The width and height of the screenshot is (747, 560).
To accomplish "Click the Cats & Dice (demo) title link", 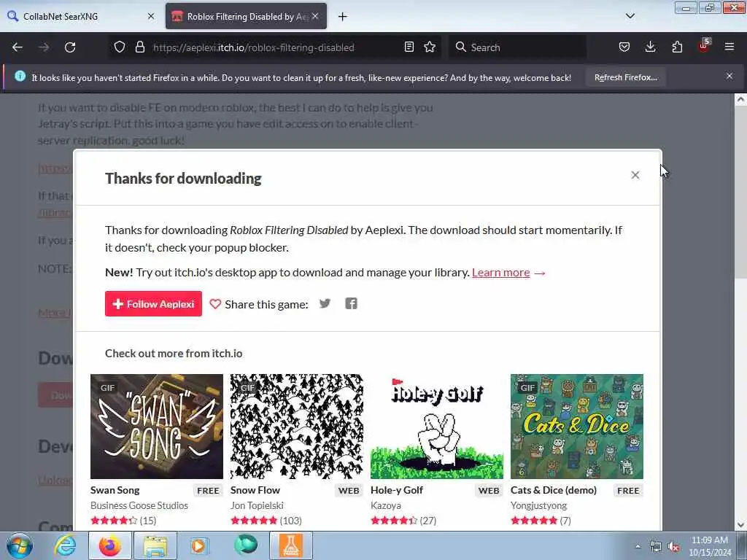I will (554, 490).
